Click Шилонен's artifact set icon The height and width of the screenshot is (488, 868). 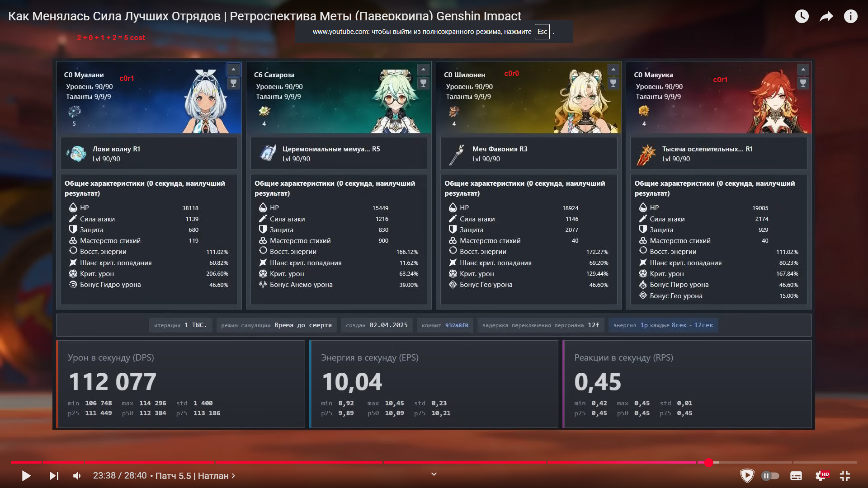[x=454, y=111]
